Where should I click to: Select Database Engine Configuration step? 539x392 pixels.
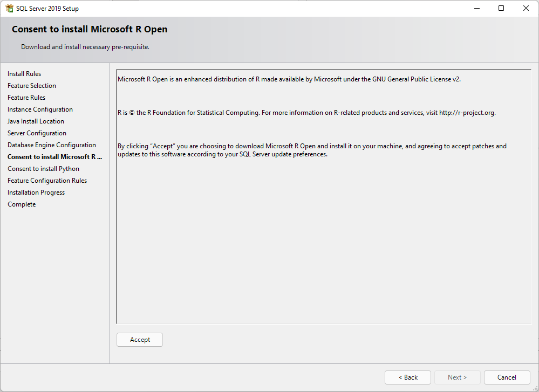(52, 145)
